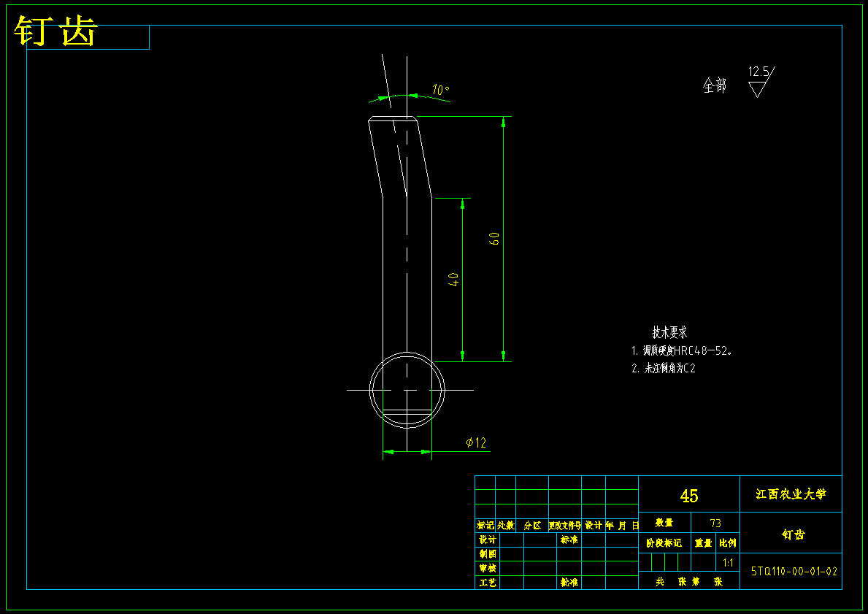Select the 数量 label cell
Screen dimensions: 868x614
pos(664,523)
